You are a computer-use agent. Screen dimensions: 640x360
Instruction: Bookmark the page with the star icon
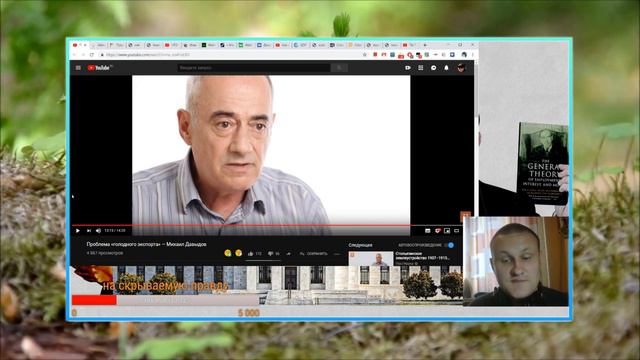coord(364,55)
